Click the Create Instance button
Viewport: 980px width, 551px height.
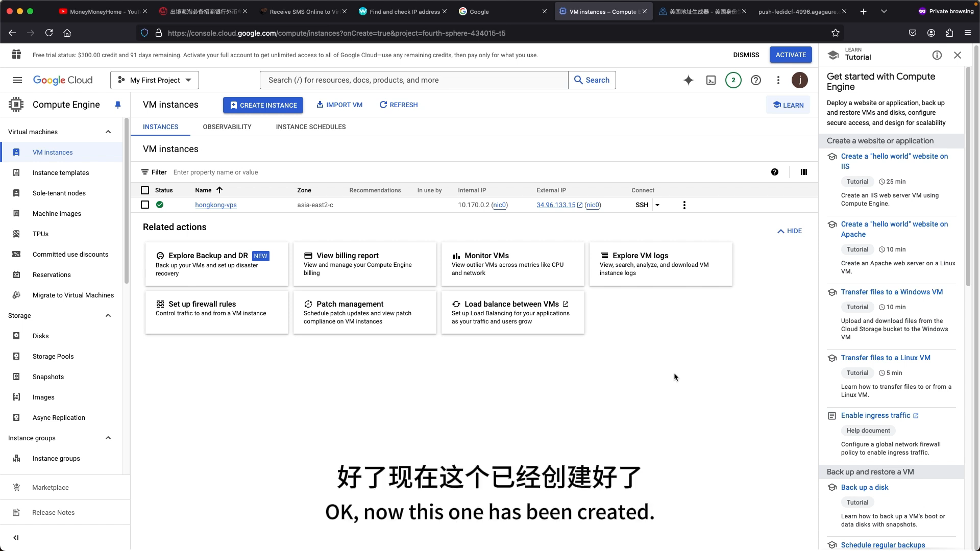[263, 105]
